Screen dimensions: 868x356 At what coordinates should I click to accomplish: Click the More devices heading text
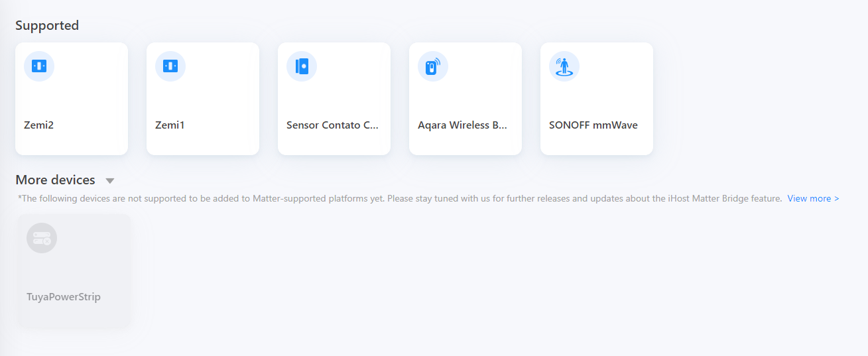(55, 180)
